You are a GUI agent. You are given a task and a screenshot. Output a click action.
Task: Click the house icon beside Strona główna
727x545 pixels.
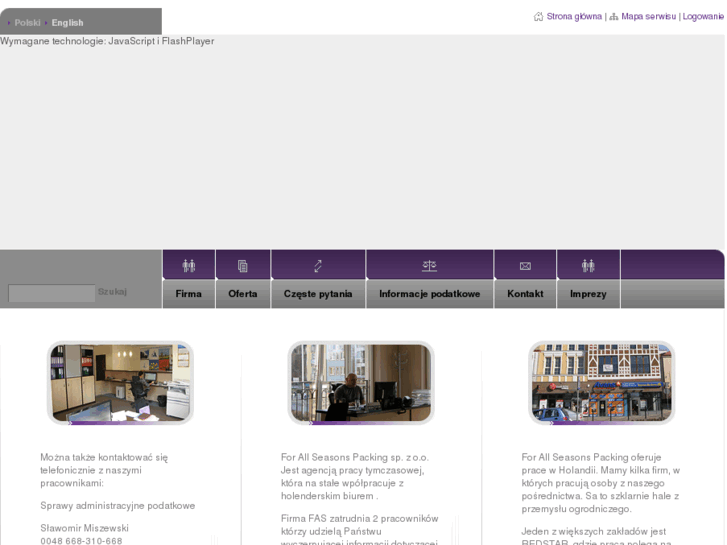[538, 17]
